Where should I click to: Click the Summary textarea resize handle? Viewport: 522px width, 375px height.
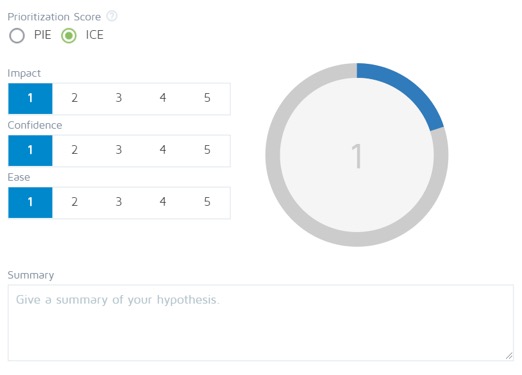[509, 356]
